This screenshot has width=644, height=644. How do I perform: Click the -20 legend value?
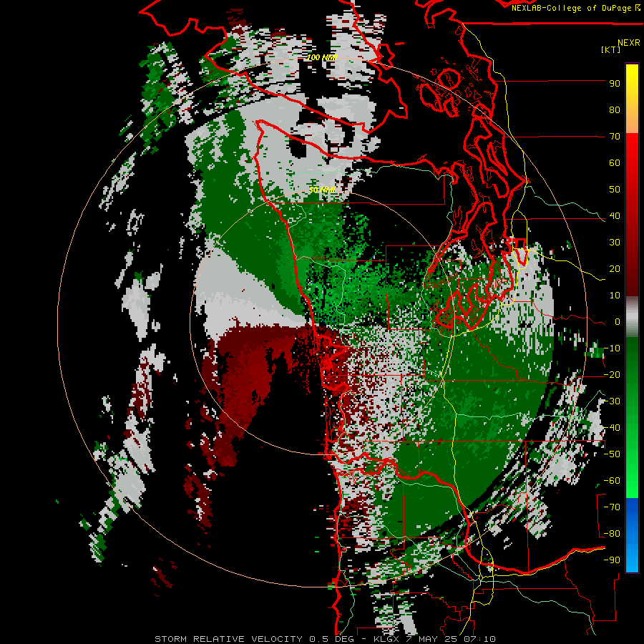point(612,374)
